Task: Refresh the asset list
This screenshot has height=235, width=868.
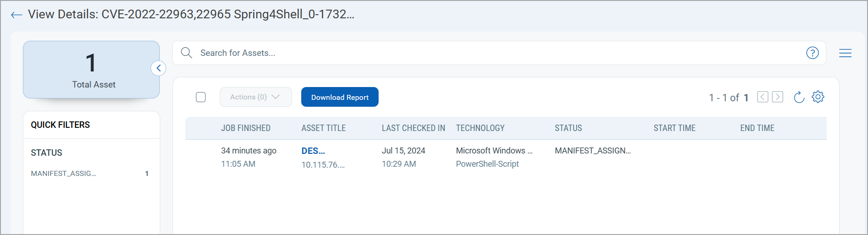Action: (x=799, y=97)
